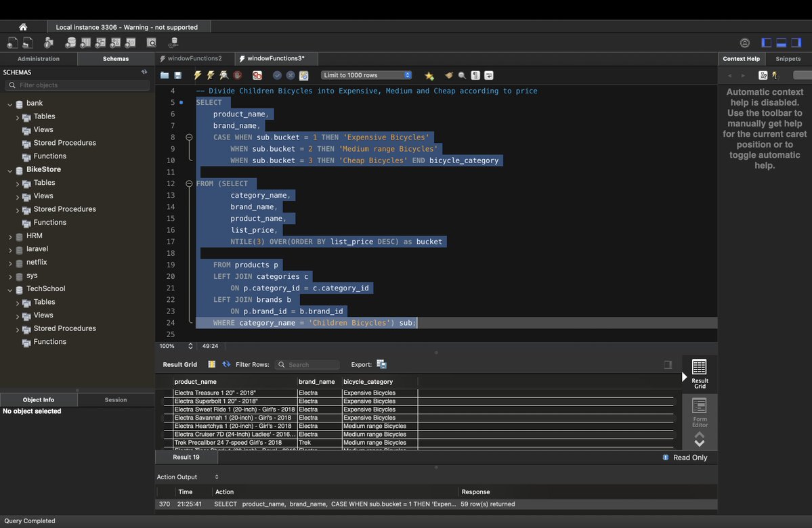The height and width of the screenshot is (528, 812).
Task: Collapse code fold at line 12
Action: point(189,183)
